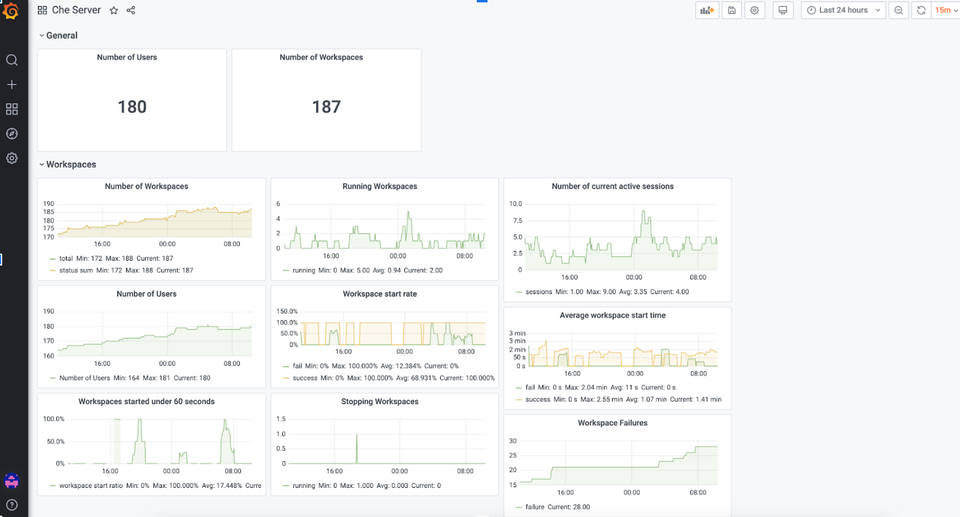Open the Explore compass icon

(12, 134)
